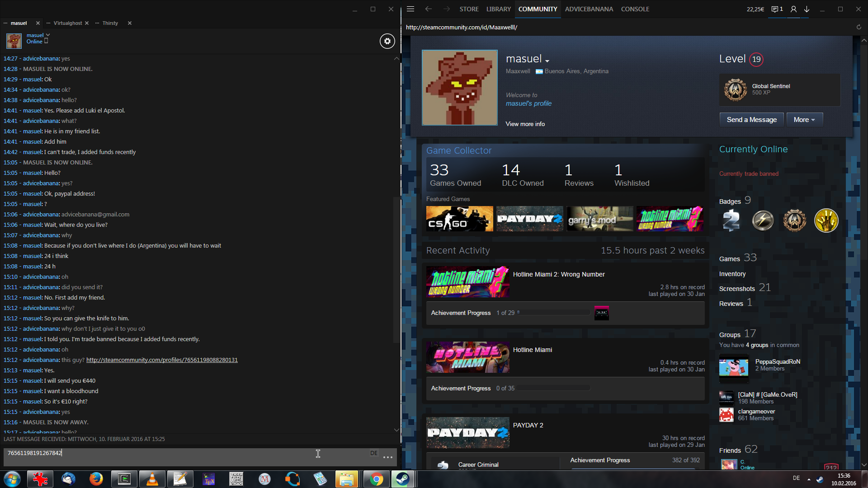Viewport: 868px width, 488px height.
Task: Open the chat notifications icon
Action: click(776, 9)
